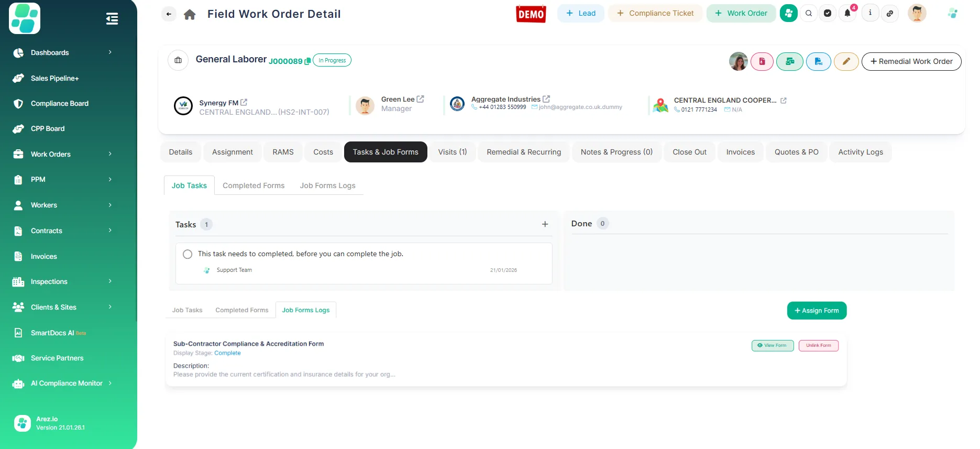Add a new task with plus icon

tap(545, 224)
